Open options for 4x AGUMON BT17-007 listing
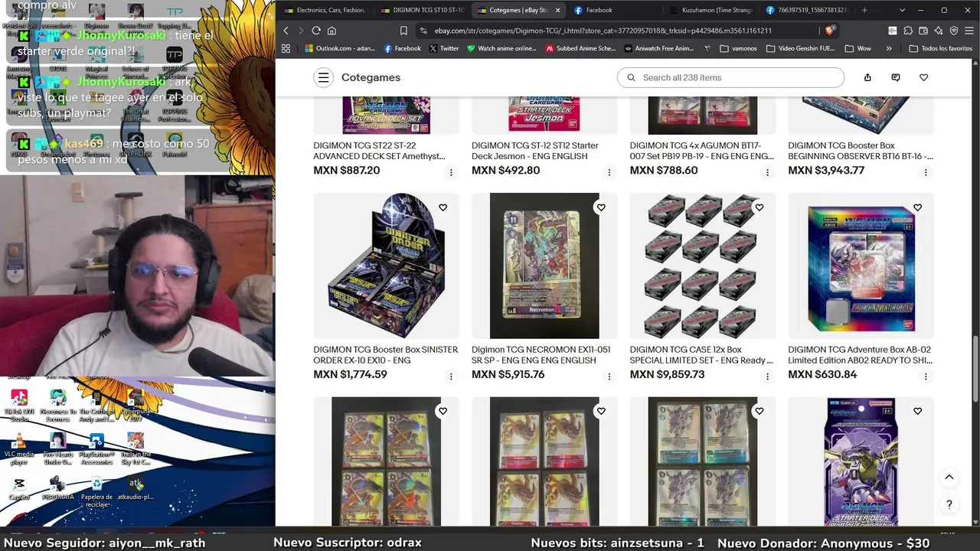 pos(767,172)
